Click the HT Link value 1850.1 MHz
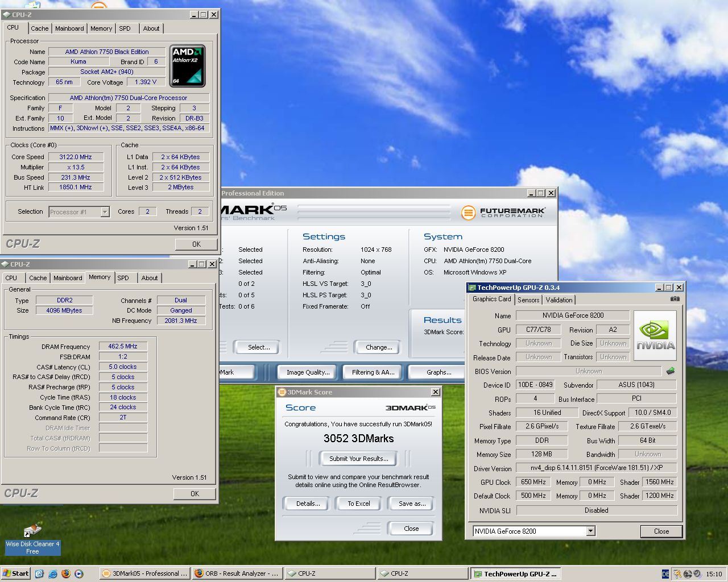The height and width of the screenshot is (582, 728). [76, 187]
